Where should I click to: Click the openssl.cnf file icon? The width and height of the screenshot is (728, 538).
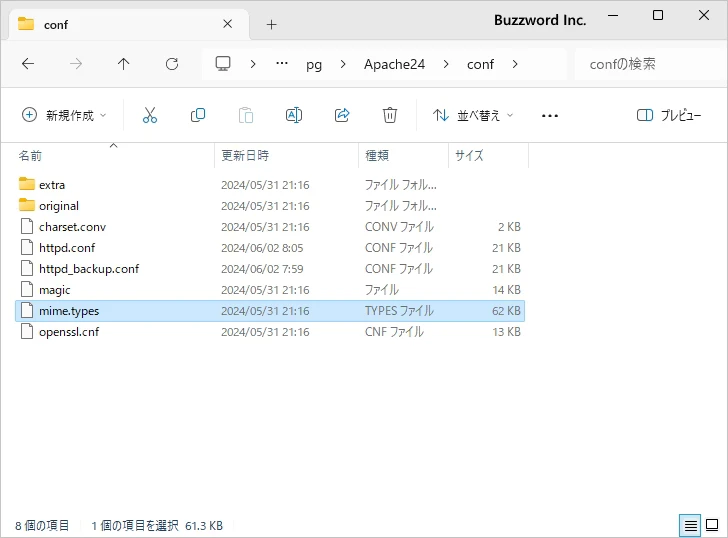27,331
